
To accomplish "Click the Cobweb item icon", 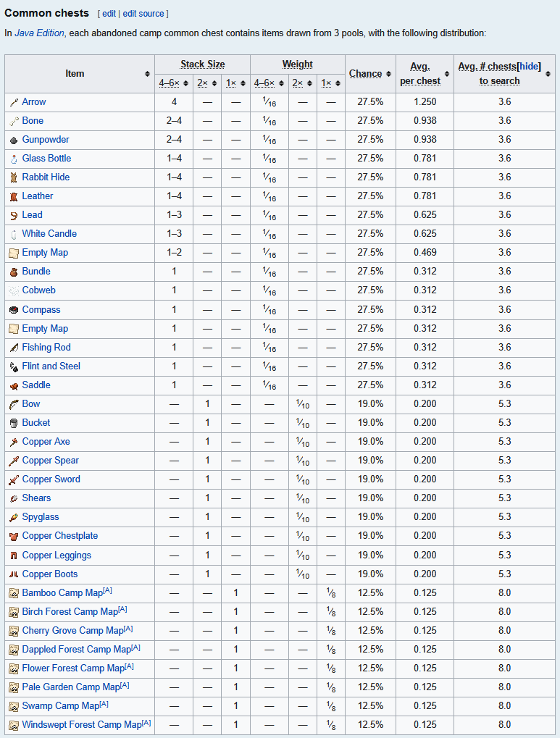I will (x=14, y=290).
